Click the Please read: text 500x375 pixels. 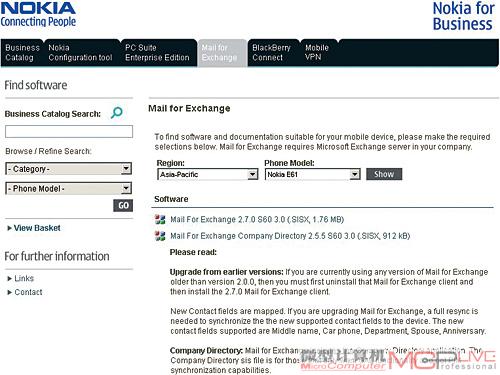(193, 252)
